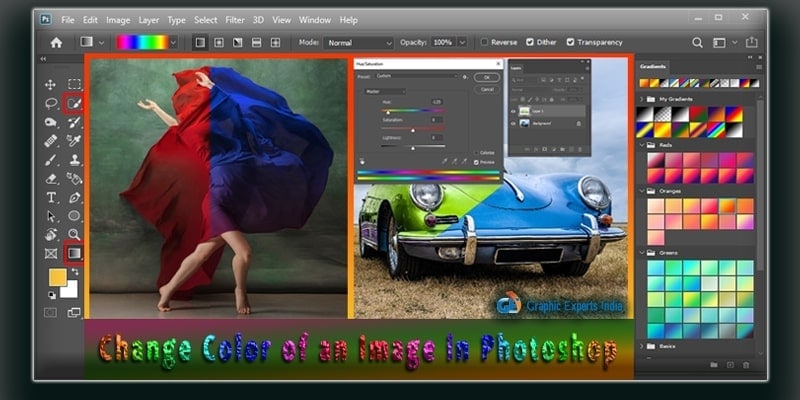800x400 pixels.
Task: Open gradient picker dropdown arrow
Action: pyautogui.click(x=173, y=42)
